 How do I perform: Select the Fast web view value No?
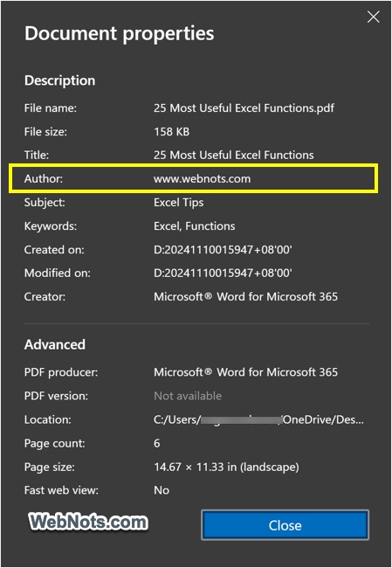click(x=162, y=490)
